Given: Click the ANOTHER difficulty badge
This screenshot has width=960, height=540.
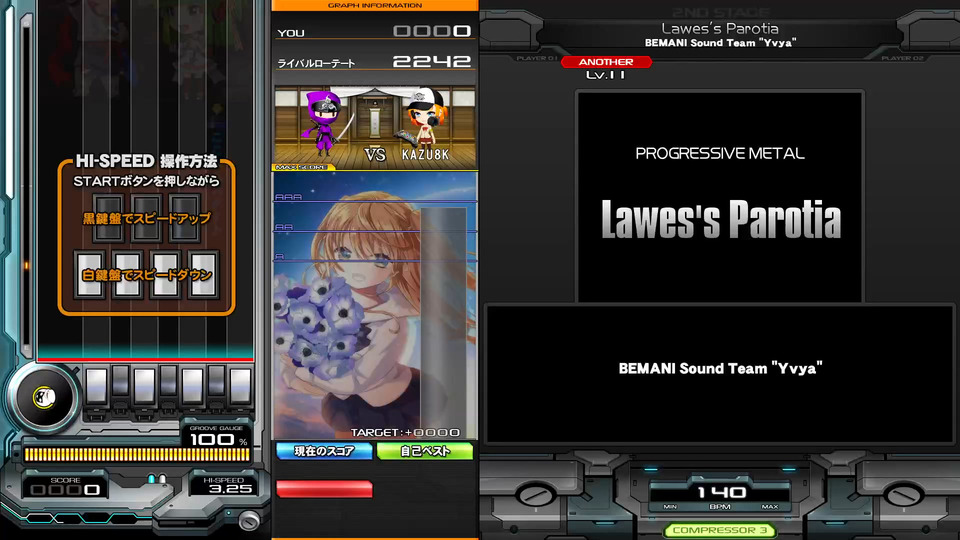Looking at the screenshot, I should 606,62.
